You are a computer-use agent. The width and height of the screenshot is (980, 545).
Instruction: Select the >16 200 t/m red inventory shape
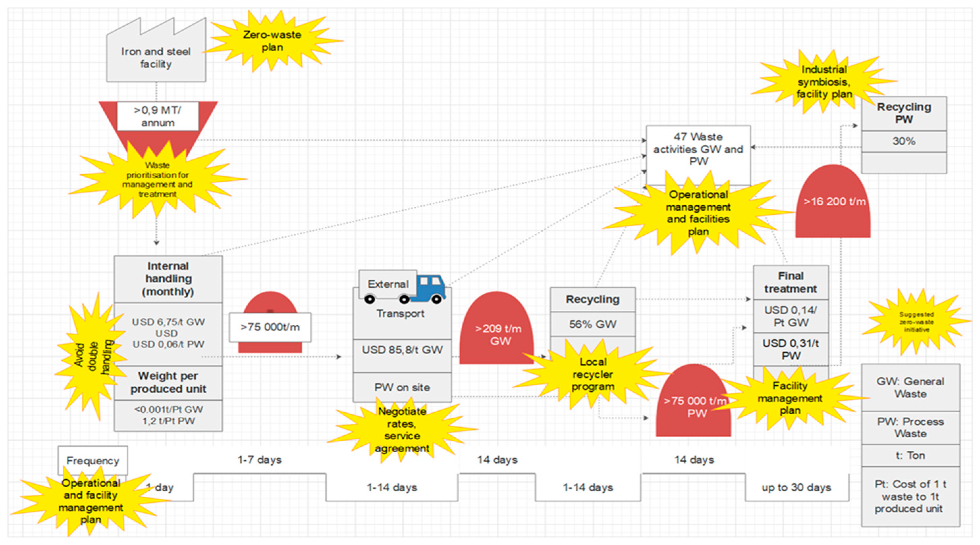(x=833, y=202)
